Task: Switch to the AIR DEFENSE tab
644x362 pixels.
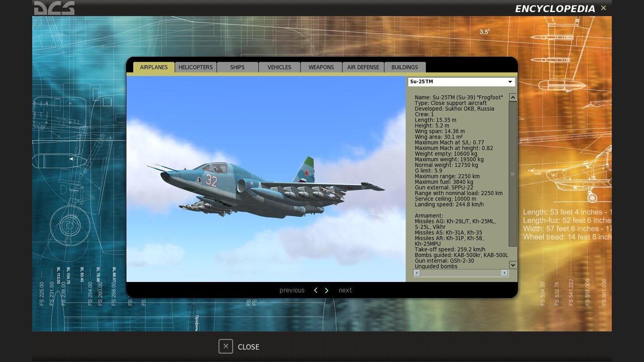Action: point(363,67)
